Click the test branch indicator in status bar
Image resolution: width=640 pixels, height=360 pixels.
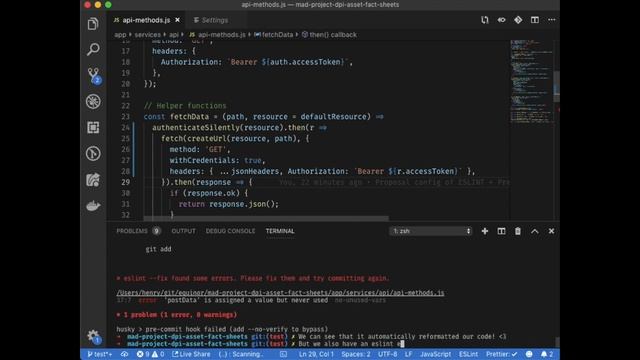[99, 354]
